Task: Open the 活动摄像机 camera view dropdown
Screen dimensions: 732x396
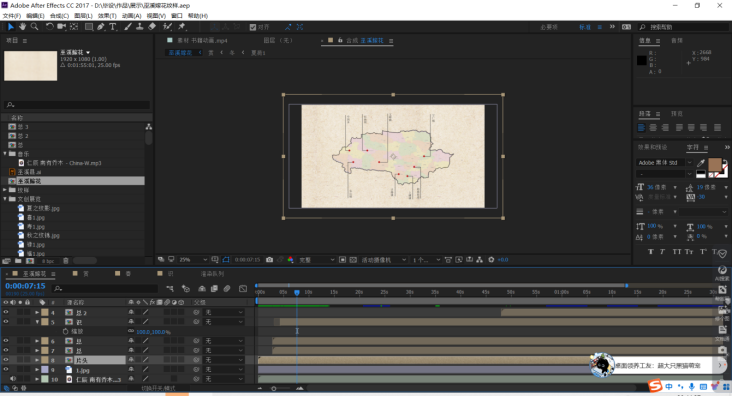Action: click(x=383, y=260)
